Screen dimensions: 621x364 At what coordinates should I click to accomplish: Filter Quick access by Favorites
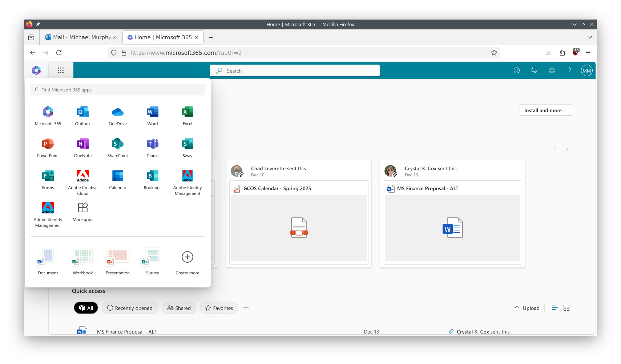219,308
